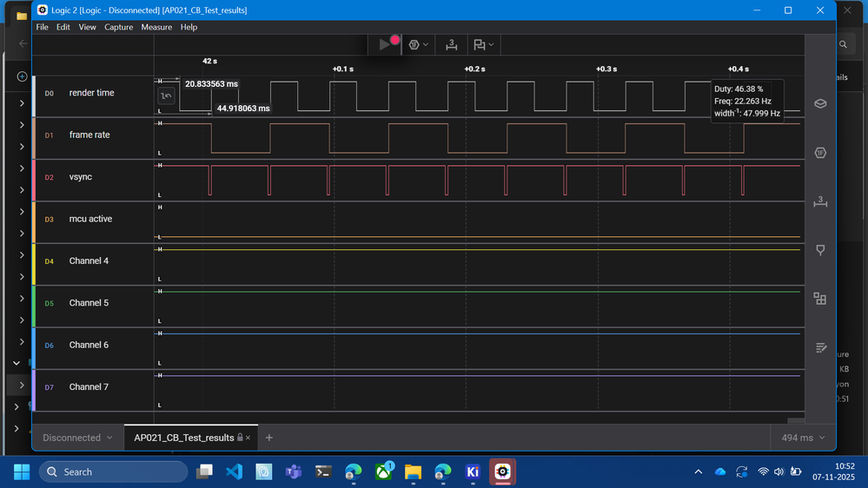Image resolution: width=868 pixels, height=488 pixels.
Task: Open File Explorer from the taskbar
Action: 413,472
